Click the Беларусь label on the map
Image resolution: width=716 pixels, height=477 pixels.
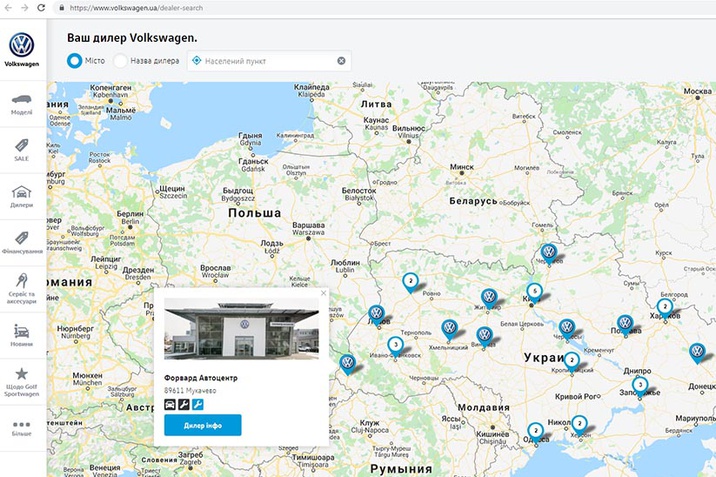coord(474,201)
